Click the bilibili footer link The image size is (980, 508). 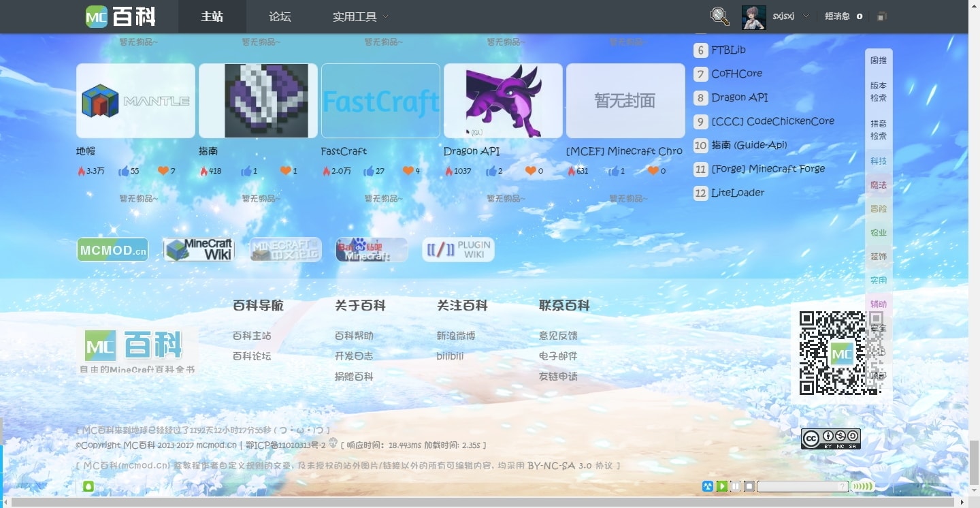point(450,356)
